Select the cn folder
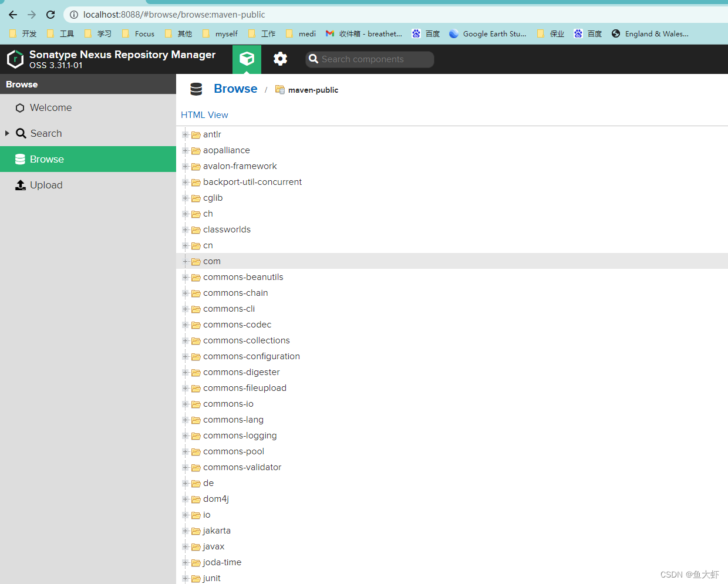728x584 pixels. tap(208, 245)
